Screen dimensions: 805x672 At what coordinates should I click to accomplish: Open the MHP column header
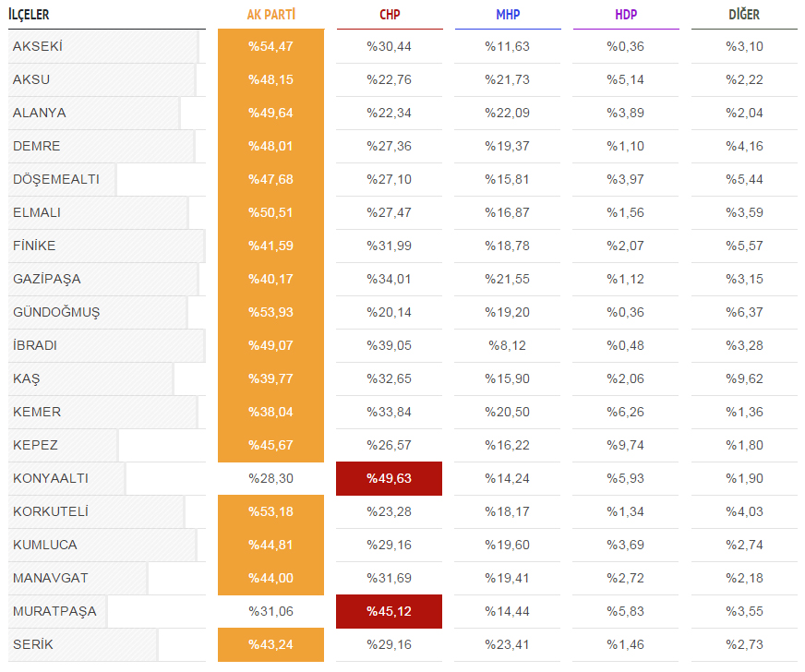tap(508, 15)
